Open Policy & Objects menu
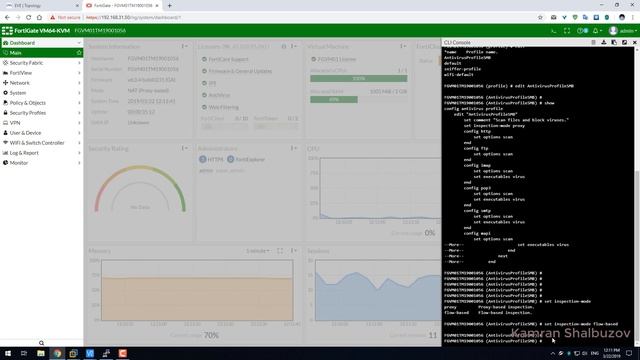Image resolution: width=640 pixels, height=360 pixels. (41, 103)
